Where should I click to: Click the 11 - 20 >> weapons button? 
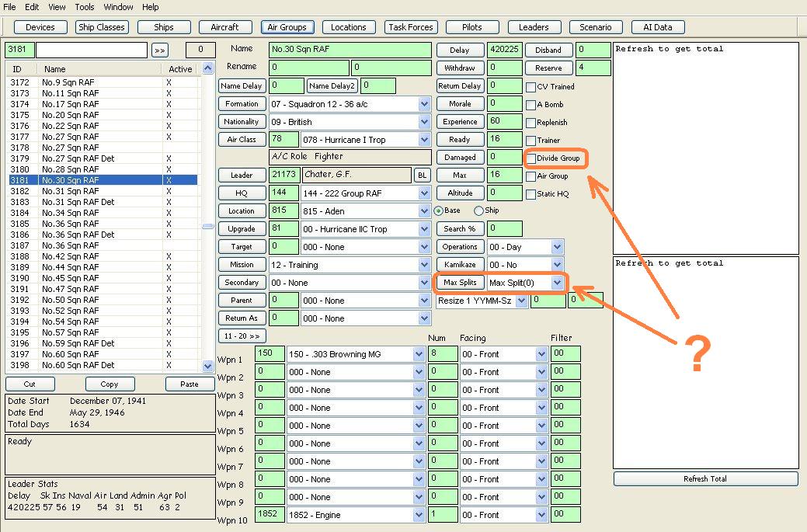(242, 336)
